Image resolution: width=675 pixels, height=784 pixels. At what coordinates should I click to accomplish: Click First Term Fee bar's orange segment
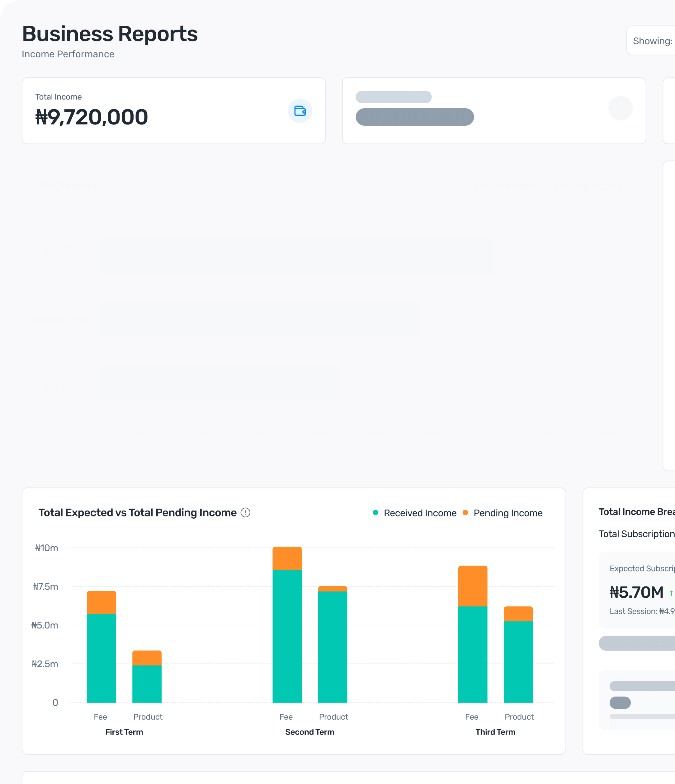click(101, 602)
